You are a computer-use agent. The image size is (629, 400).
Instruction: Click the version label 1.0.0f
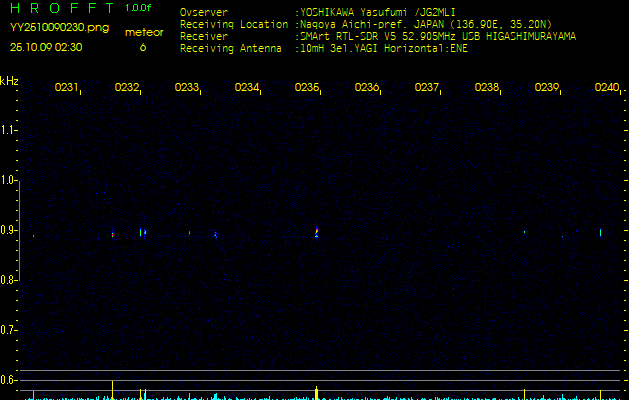point(138,8)
